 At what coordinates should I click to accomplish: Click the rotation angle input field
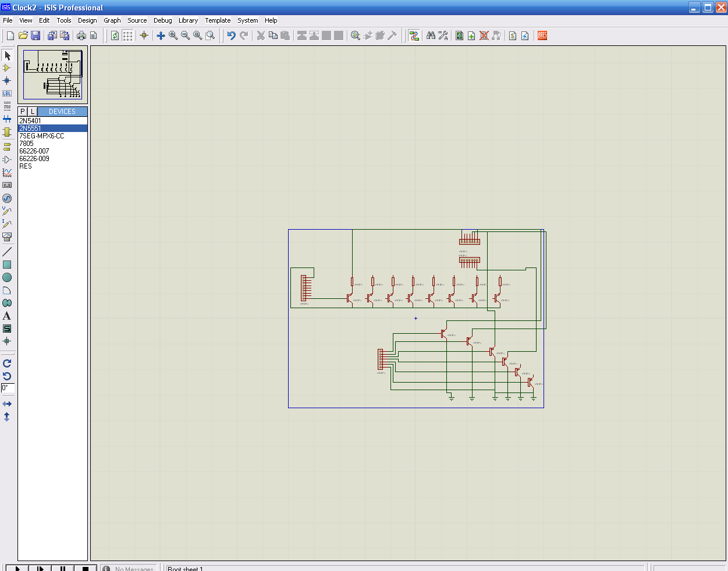point(8,388)
